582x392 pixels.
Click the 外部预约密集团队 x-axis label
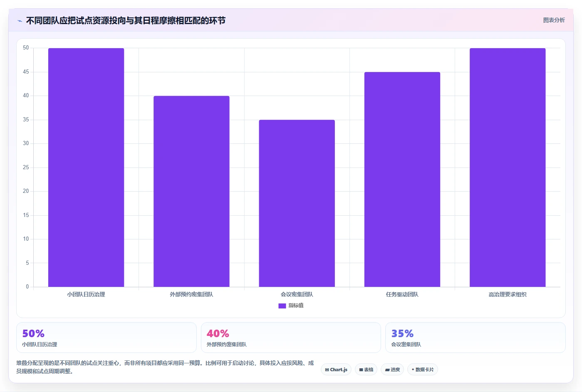pos(191,294)
